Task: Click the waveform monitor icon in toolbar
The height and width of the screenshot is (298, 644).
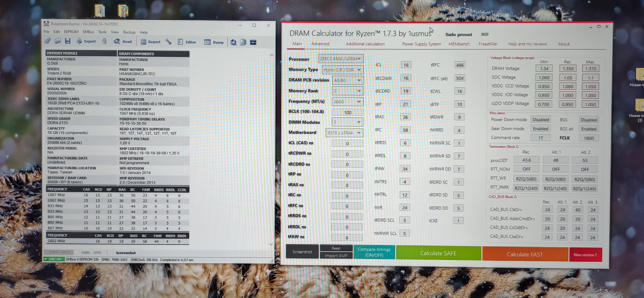Action: coord(253,42)
